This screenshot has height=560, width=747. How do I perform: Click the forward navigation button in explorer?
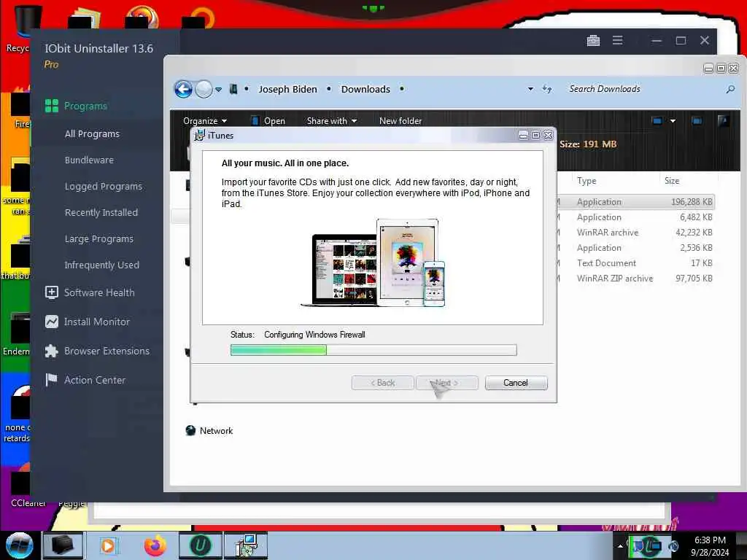[x=204, y=89]
